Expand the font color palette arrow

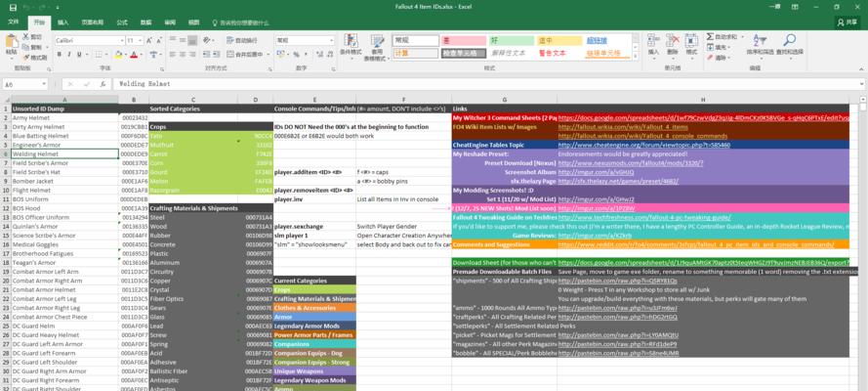[142, 55]
